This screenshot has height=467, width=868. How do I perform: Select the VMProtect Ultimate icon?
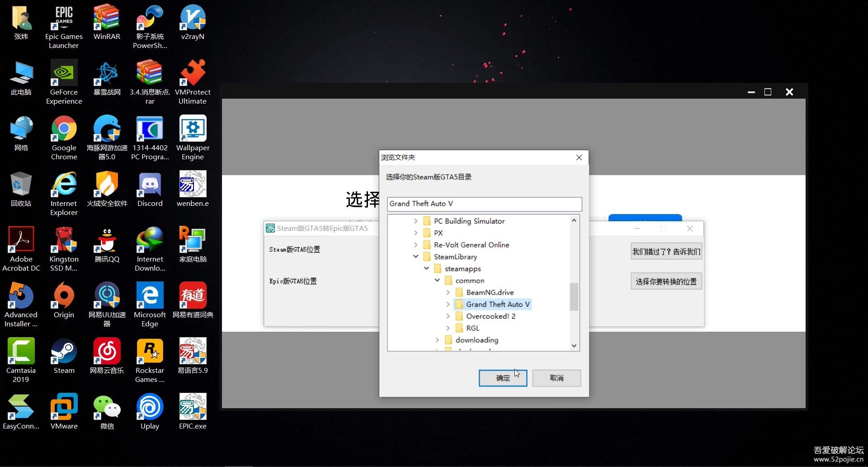click(193, 82)
